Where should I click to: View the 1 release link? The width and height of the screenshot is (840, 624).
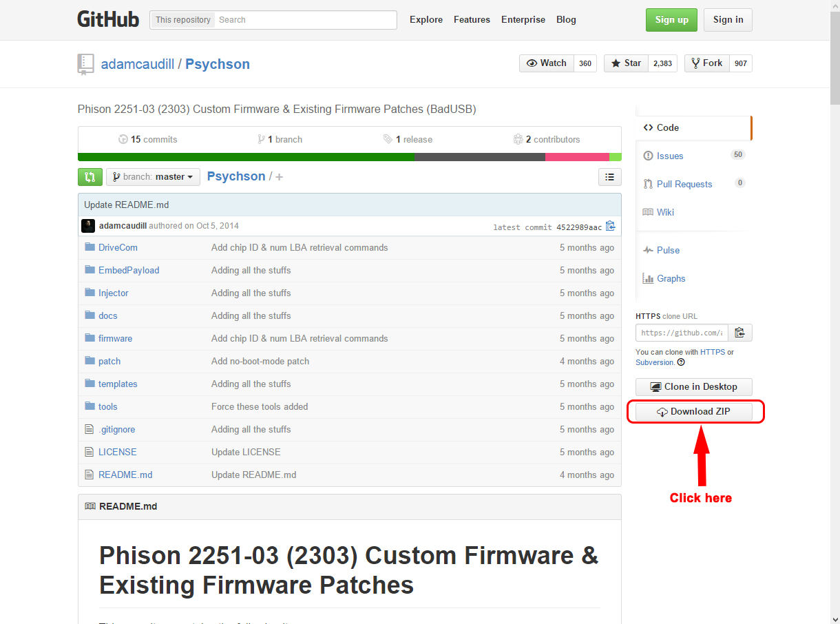pos(408,139)
